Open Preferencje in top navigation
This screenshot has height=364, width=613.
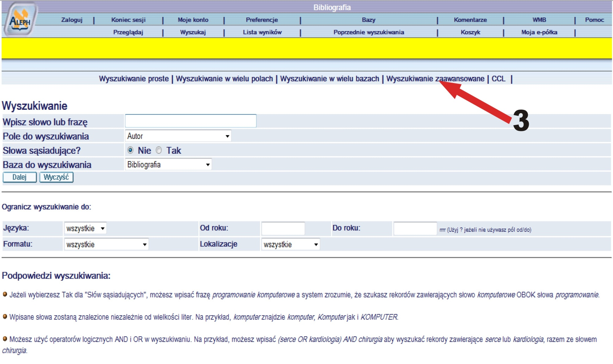click(262, 20)
